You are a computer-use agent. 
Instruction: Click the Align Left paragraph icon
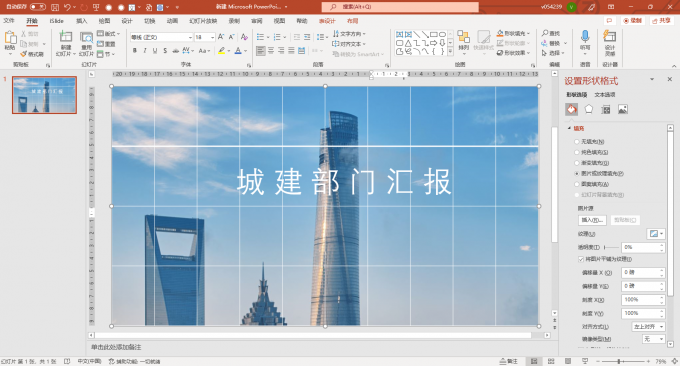point(261,51)
